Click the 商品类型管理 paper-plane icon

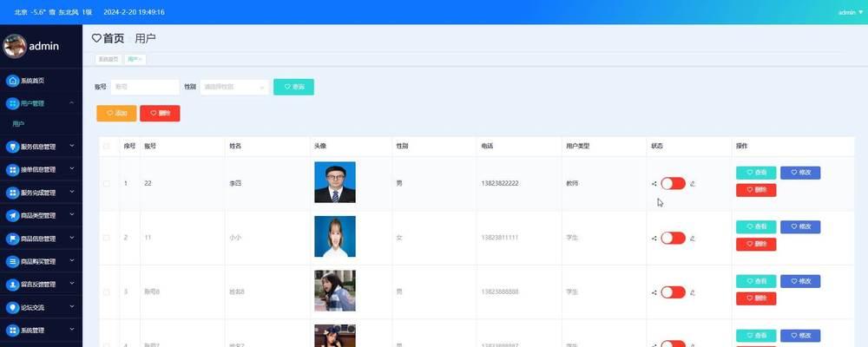coord(13,216)
